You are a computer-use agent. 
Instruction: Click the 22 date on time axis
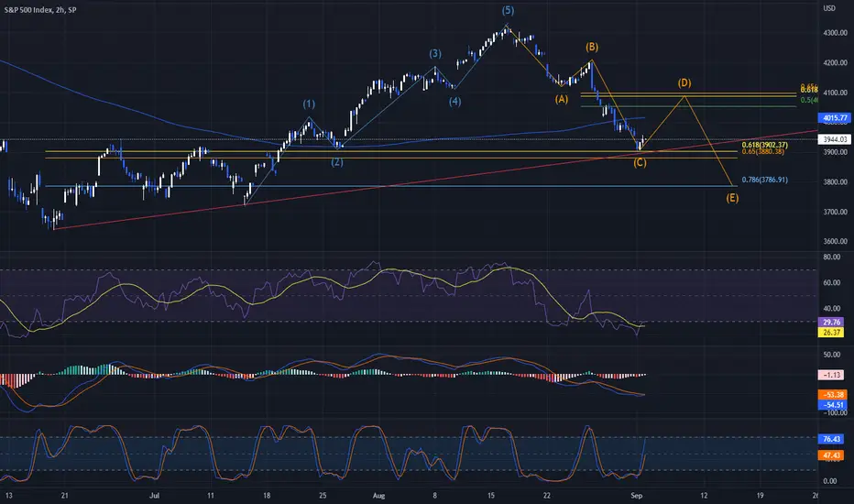(x=547, y=496)
